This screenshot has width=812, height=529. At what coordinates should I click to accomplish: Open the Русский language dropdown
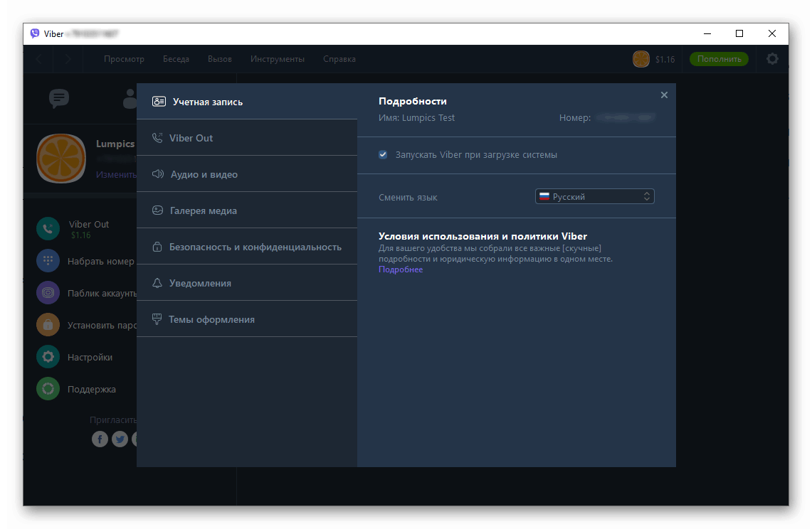[x=594, y=197]
